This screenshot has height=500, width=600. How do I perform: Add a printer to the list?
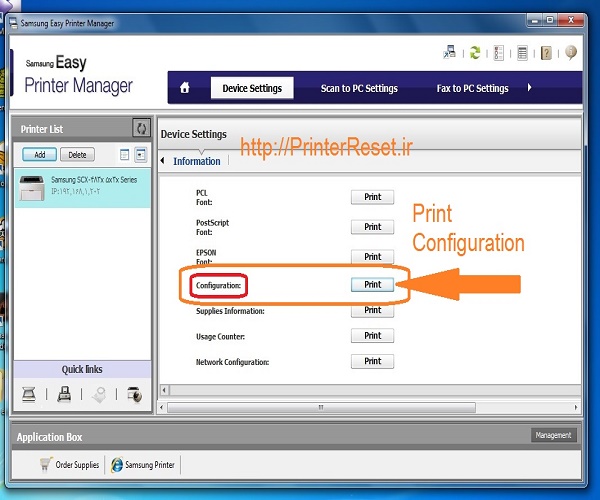click(40, 155)
